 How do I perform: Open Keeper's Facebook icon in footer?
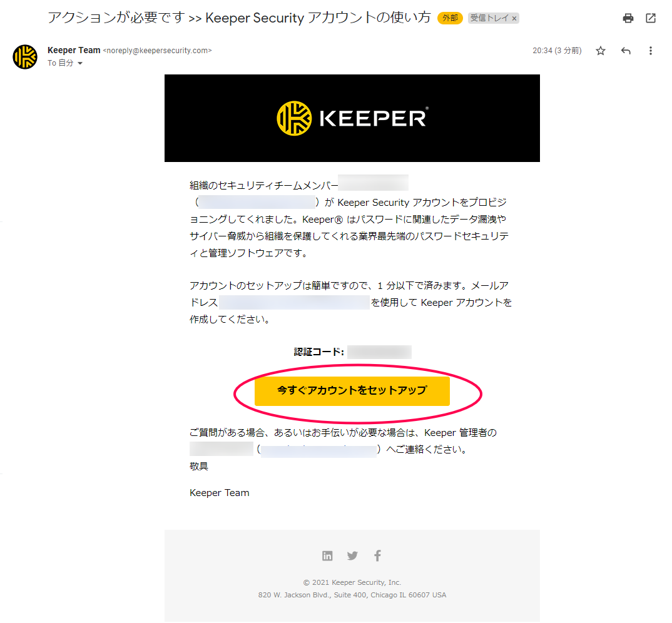coord(377,555)
